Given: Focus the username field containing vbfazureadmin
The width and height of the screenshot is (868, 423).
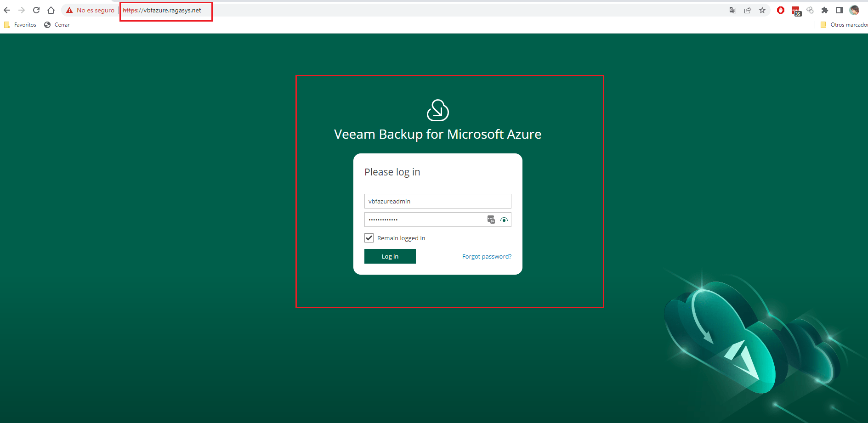Looking at the screenshot, I should pyautogui.click(x=438, y=201).
